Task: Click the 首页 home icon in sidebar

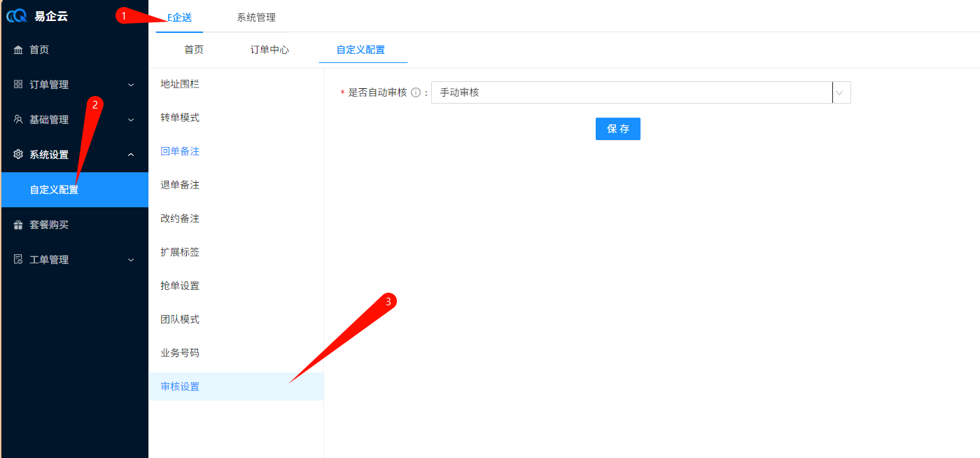Action: click(x=18, y=50)
